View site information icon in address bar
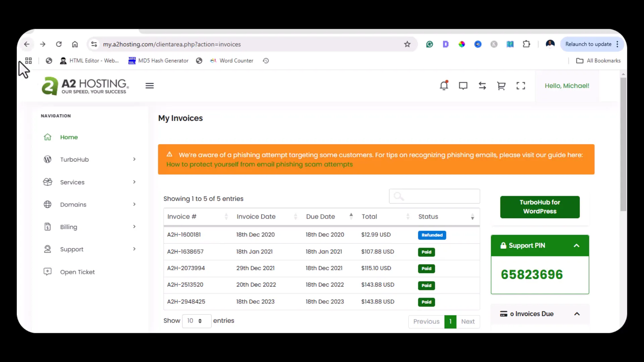Viewport: 644px width, 362px height. tap(94, 44)
